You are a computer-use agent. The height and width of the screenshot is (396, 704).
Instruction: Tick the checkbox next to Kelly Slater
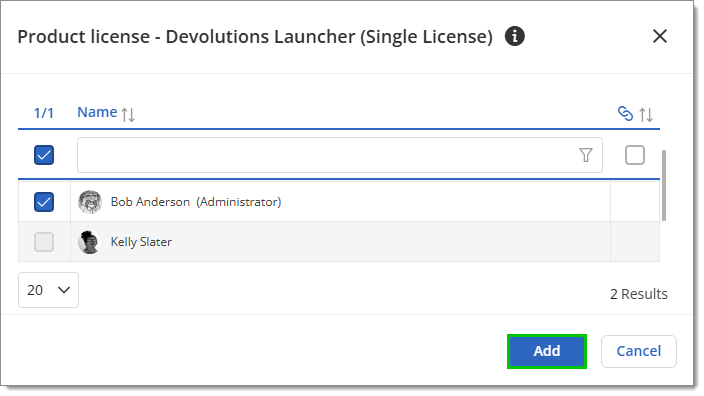pos(44,242)
